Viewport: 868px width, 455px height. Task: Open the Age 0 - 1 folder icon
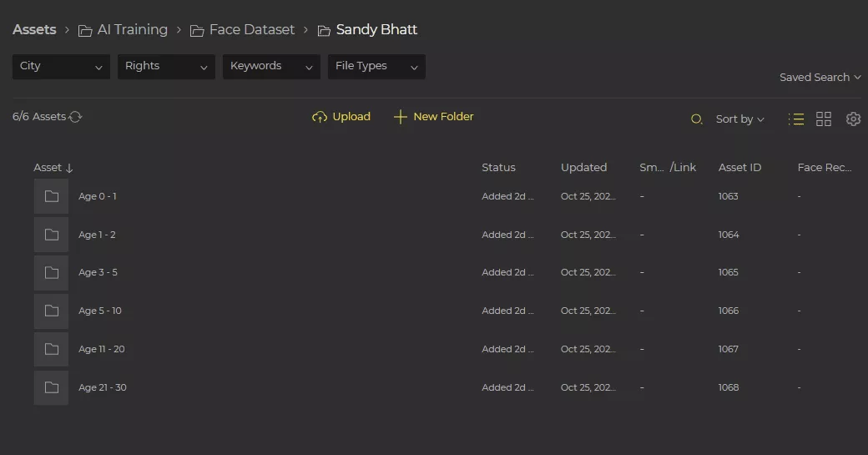point(51,196)
